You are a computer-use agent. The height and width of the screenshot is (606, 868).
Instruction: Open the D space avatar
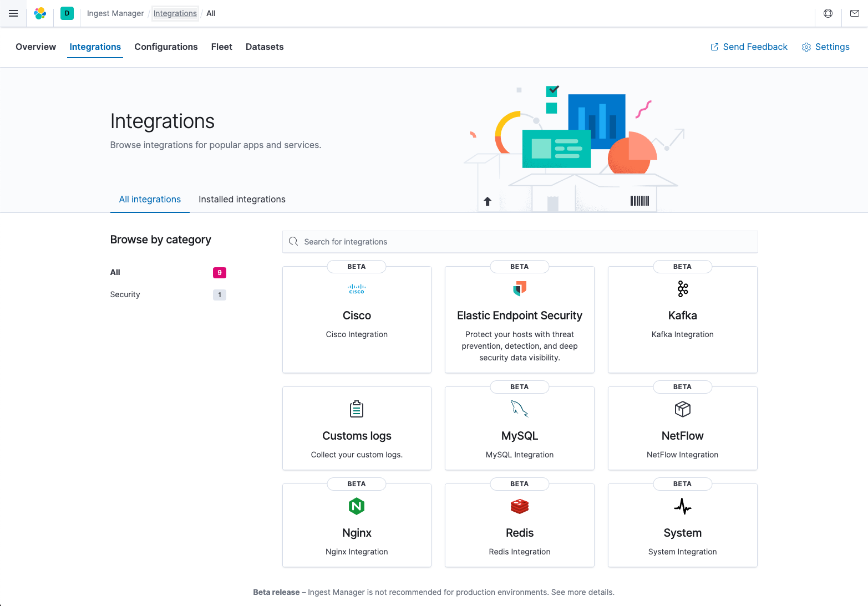(x=67, y=13)
